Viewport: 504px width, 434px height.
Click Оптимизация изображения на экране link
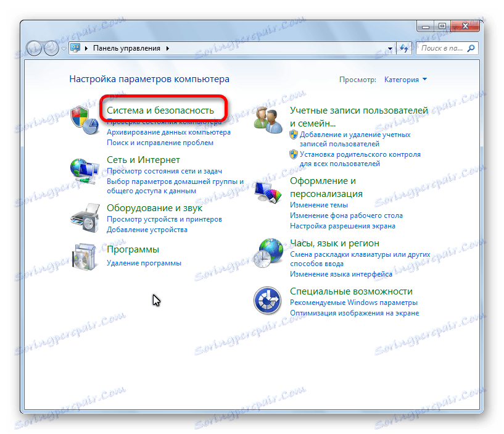point(355,313)
